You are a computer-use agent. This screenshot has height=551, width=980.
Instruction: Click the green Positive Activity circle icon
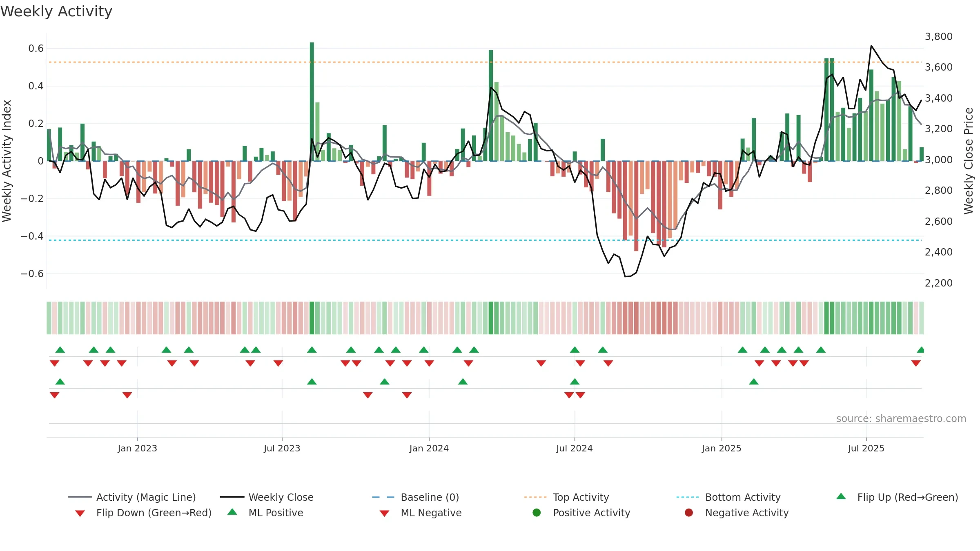pos(537,513)
